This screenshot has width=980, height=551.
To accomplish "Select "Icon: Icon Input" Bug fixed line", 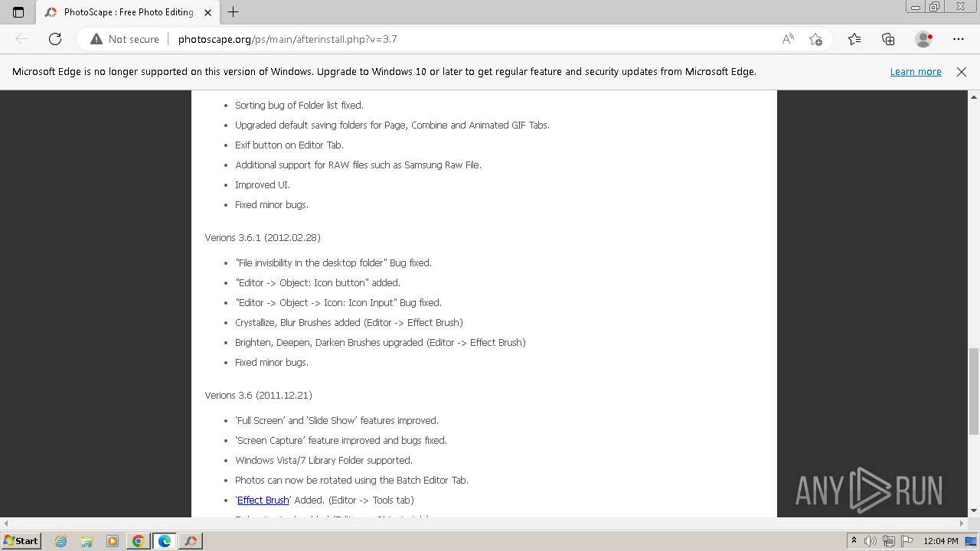I will 338,303.
